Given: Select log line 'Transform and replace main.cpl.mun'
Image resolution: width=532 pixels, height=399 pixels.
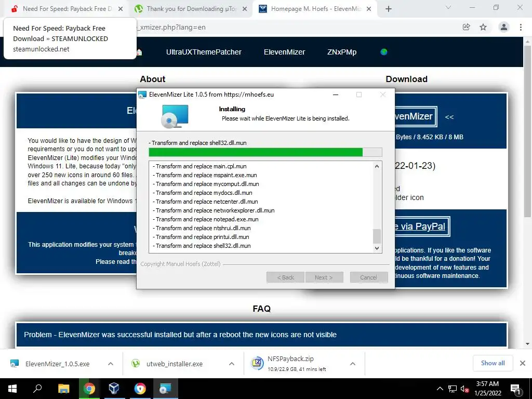Looking at the screenshot, I should pos(199,166).
